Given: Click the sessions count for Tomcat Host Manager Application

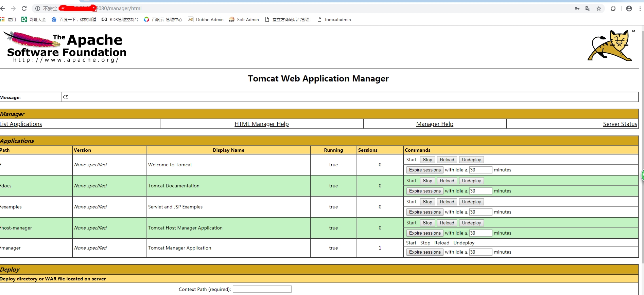Looking at the screenshot, I should pos(380,228).
